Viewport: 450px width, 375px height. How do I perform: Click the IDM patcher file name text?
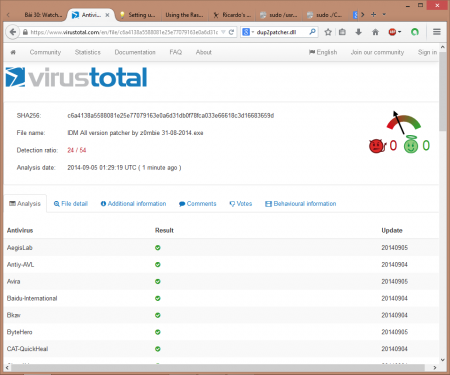(135, 133)
